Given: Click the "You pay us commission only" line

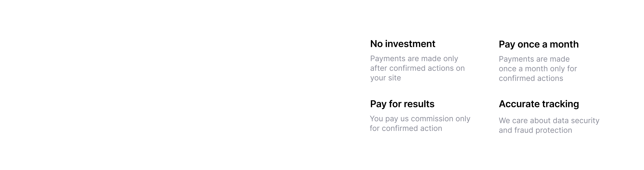Looking at the screenshot, I should point(420,119).
